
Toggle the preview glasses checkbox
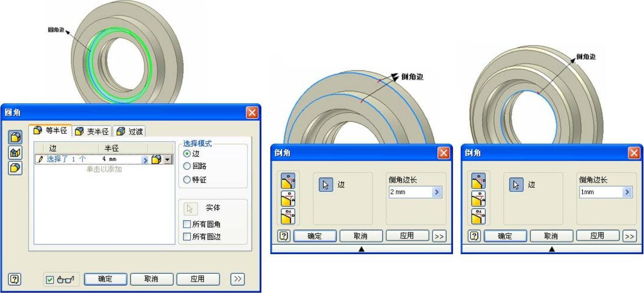(50, 279)
